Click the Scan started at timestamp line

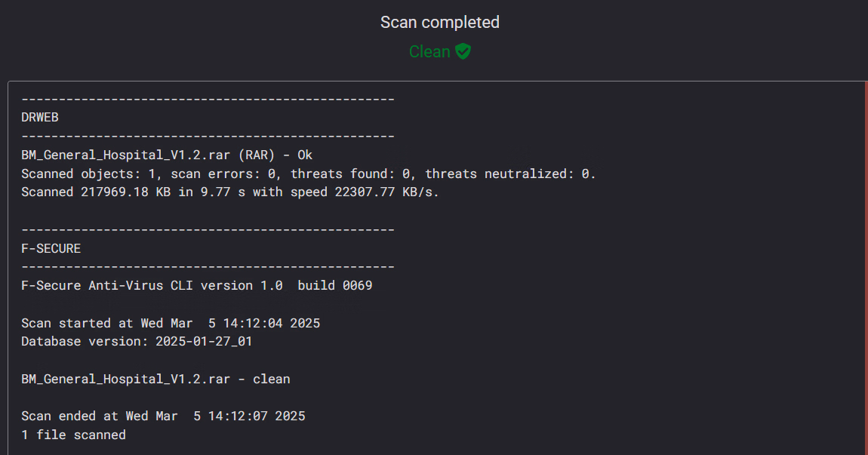pos(171,323)
